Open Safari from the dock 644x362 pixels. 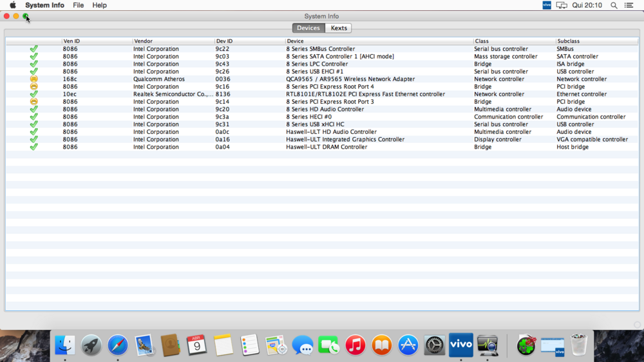118,345
